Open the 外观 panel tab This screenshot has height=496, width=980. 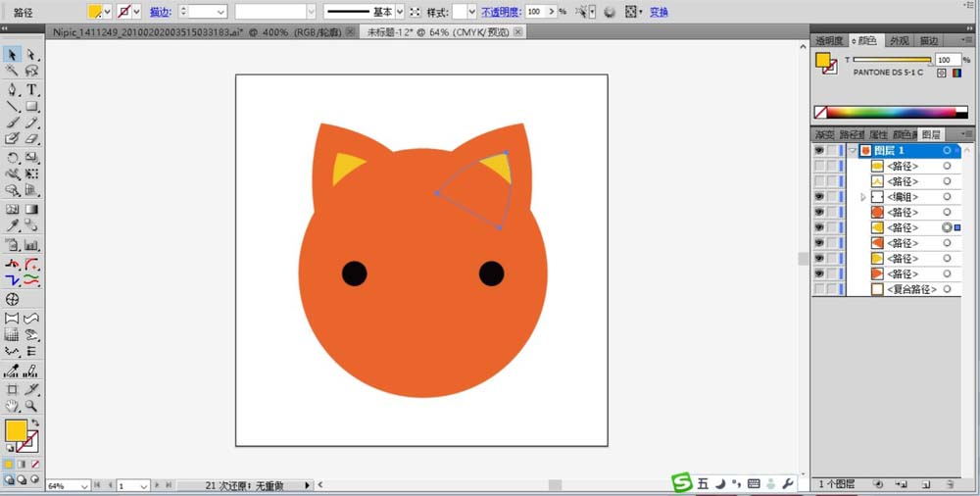click(x=899, y=40)
